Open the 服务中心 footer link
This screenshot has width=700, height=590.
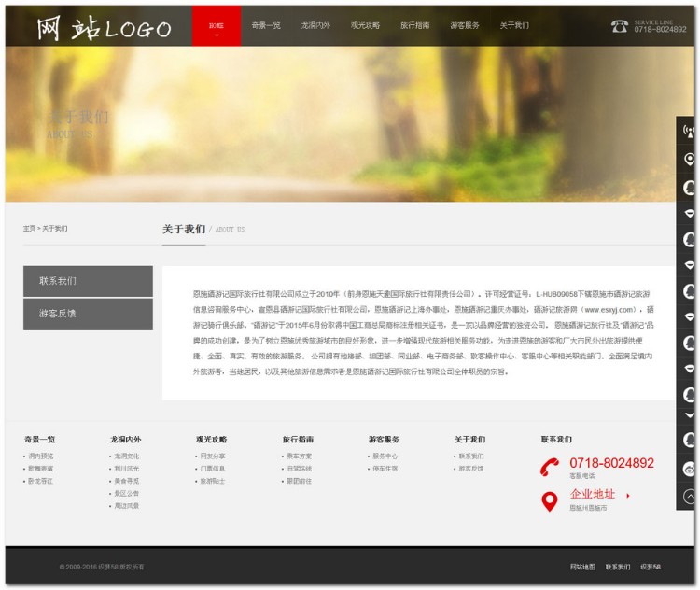[x=385, y=456]
